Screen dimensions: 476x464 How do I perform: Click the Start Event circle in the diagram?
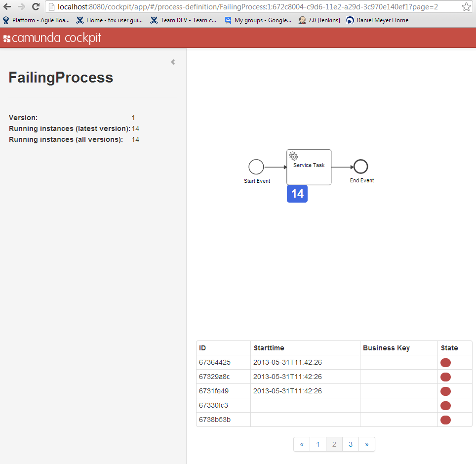(x=256, y=167)
